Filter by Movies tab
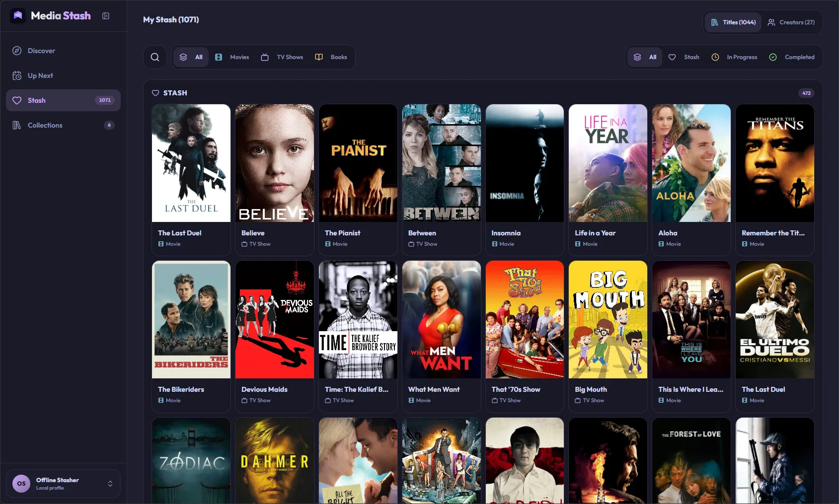This screenshot has width=839, height=504. click(232, 57)
